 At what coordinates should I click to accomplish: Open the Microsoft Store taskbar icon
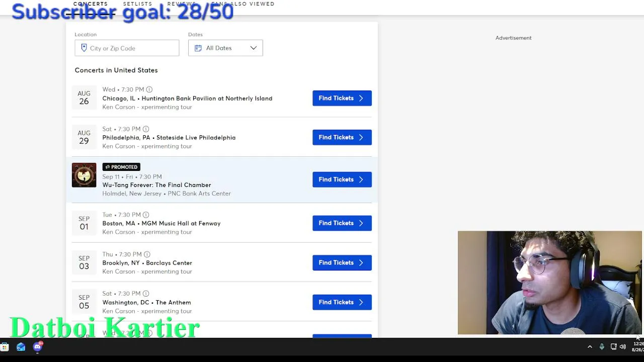[5, 347]
